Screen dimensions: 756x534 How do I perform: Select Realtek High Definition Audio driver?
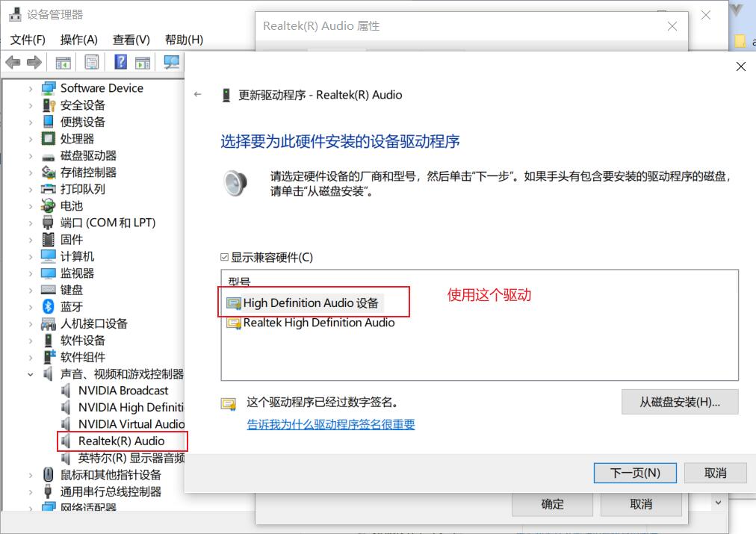click(x=319, y=323)
